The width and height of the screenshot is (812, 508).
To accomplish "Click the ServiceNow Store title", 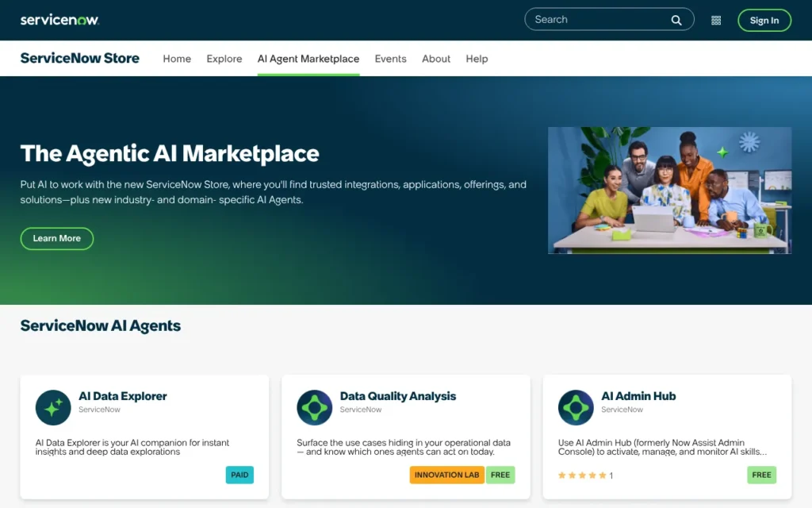I will point(80,58).
